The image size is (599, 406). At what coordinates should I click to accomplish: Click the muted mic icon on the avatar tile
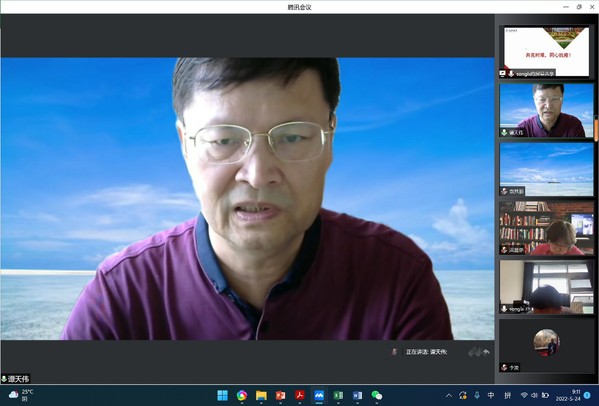point(504,368)
